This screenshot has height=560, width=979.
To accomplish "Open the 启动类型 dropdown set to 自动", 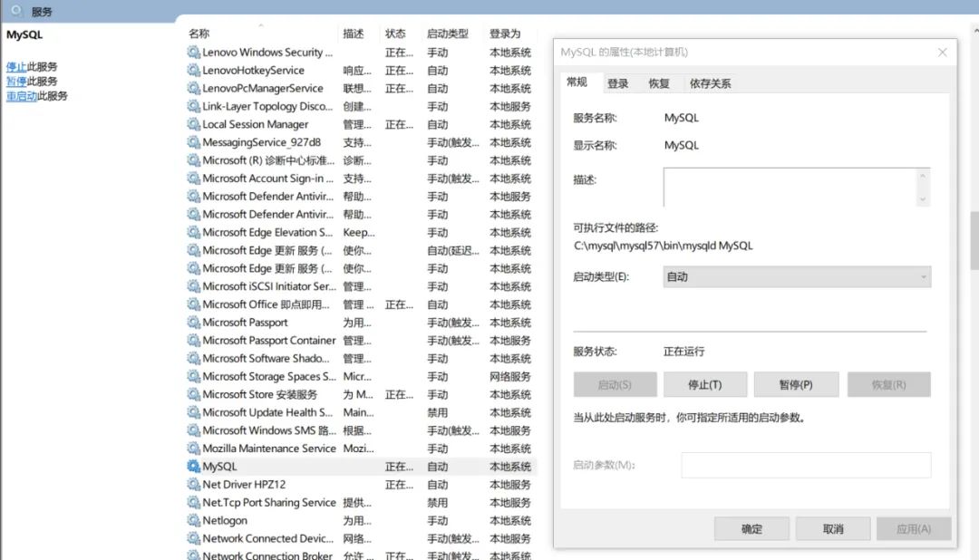I will [x=797, y=277].
